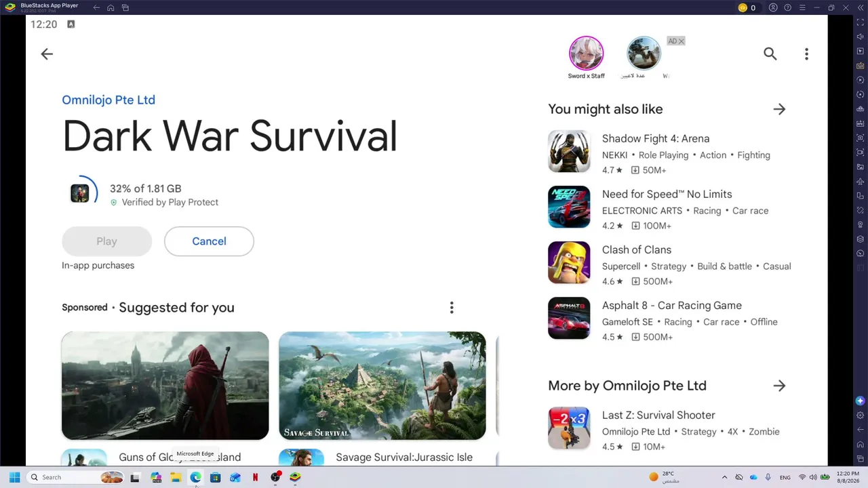Open ENG language input switcher
868x488 pixels.
pyautogui.click(x=785, y=477)
